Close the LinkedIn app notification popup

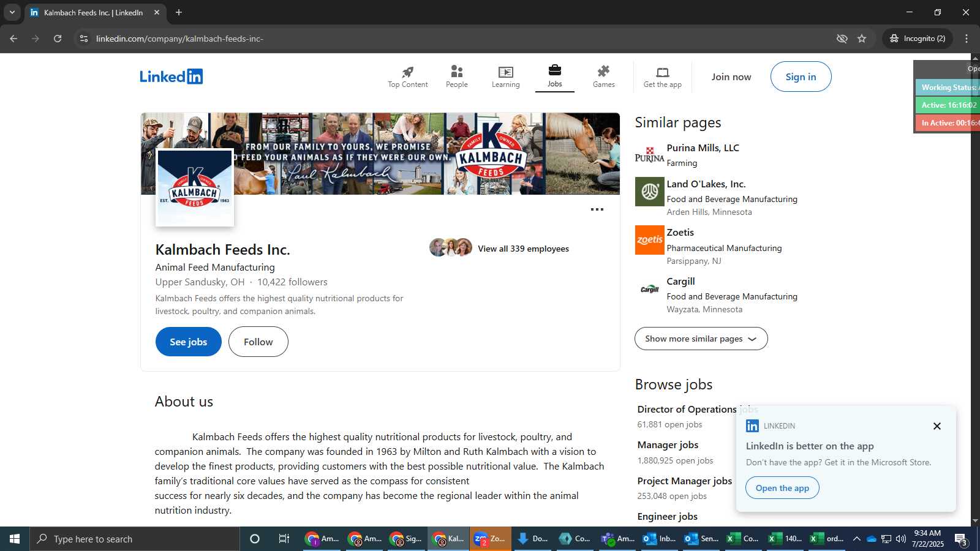point(937,426)
